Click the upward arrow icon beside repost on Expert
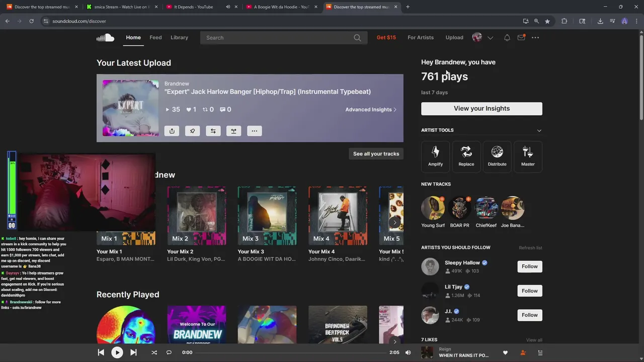This screenshot has width=644, height=362. point(233,131)
